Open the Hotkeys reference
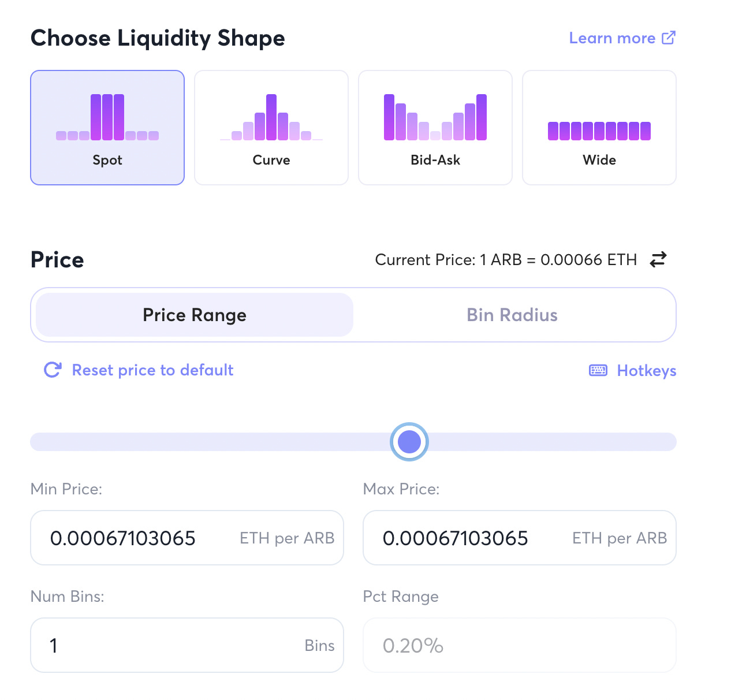This screenshot has width=731, height=700. tap(646, 370)
